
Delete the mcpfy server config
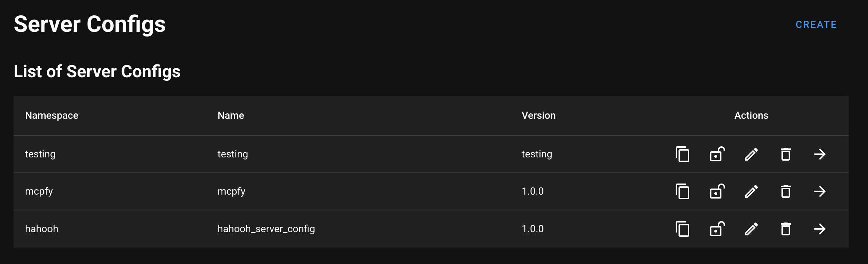pos(785,191)
